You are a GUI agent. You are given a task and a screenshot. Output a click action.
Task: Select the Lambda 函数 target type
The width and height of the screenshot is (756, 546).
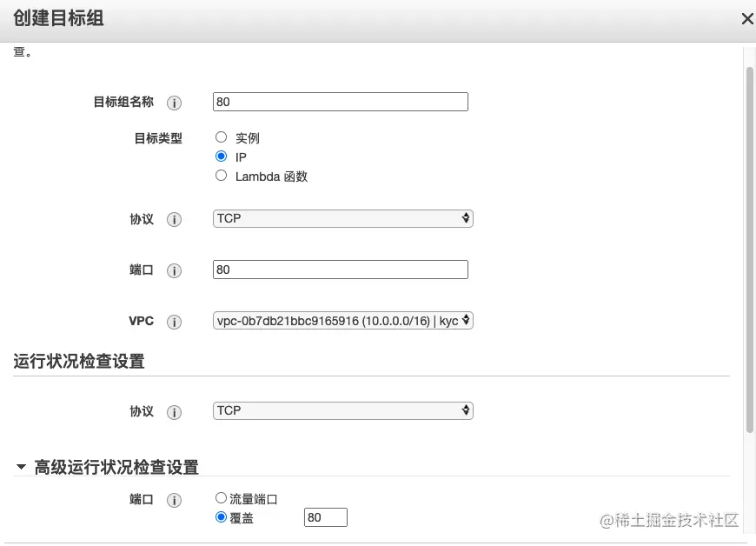tap(221, 176)
